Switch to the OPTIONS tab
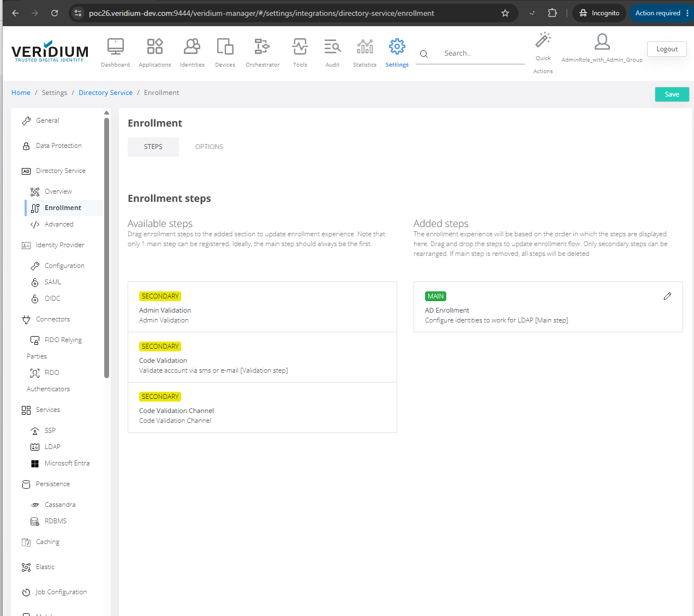Viewport: 694px width, 616px height. [209, 147]
